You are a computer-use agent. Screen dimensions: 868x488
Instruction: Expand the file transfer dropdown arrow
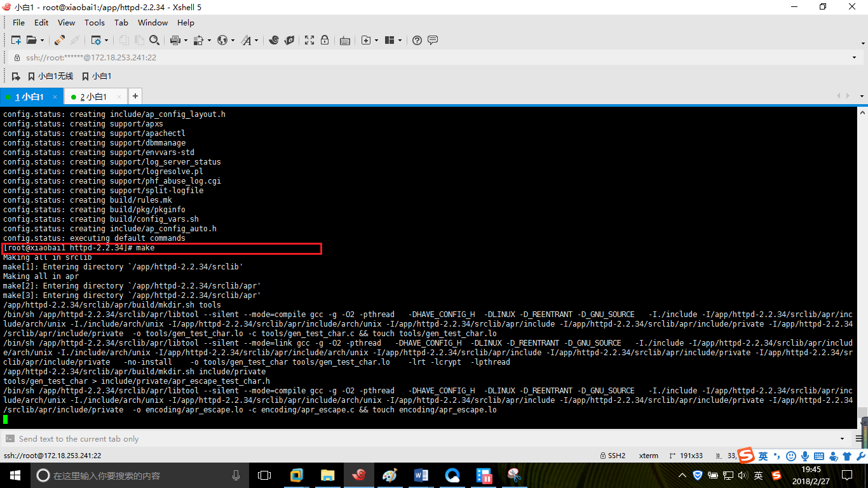[x=209, y=40]
